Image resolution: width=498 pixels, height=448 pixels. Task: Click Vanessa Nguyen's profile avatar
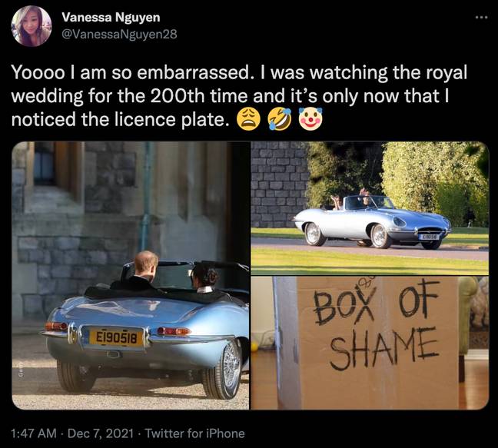click(32, 25)
